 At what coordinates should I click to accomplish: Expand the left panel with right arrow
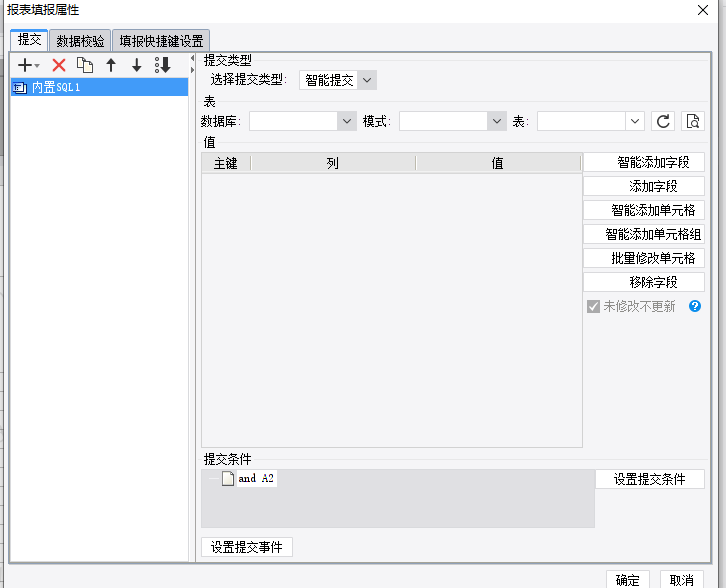pos(192,70)
